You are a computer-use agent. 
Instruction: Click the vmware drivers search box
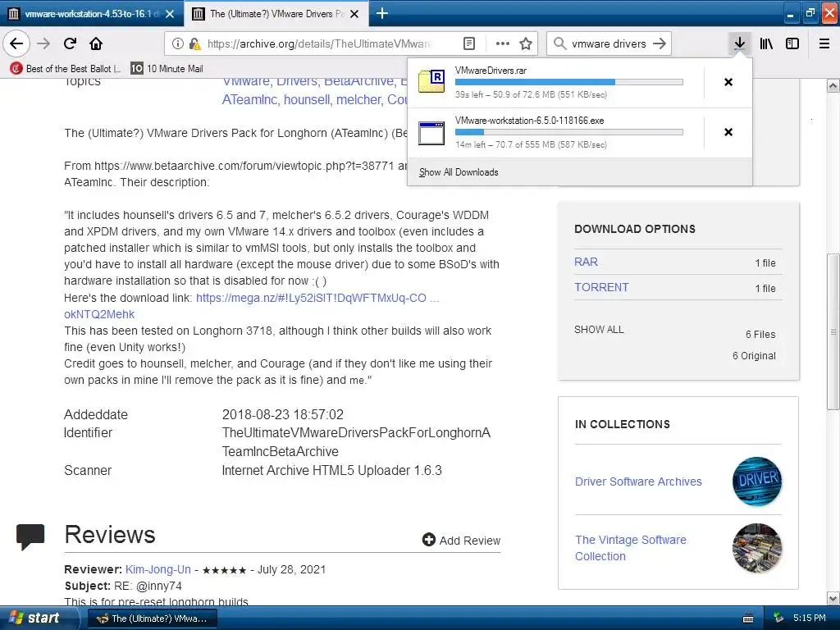pyautogui.click(x=609, y=43)
